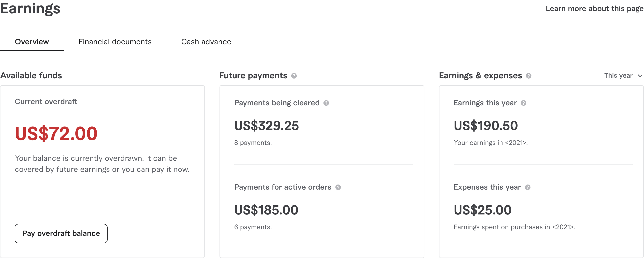The width and height of the screenshot is (644, 258).
Task: Click the Expenses this year question icon
Action: pos(527,187)
